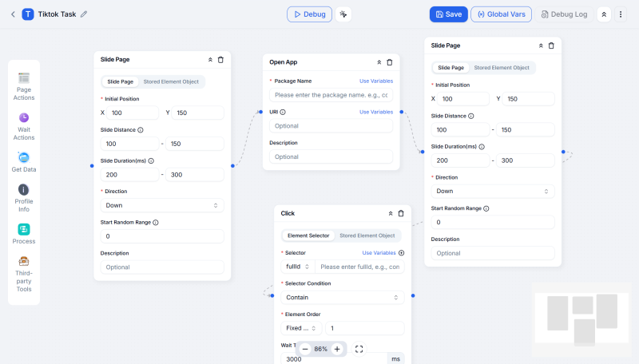Select the Get Data sidebar icon

tap(24, 158)
